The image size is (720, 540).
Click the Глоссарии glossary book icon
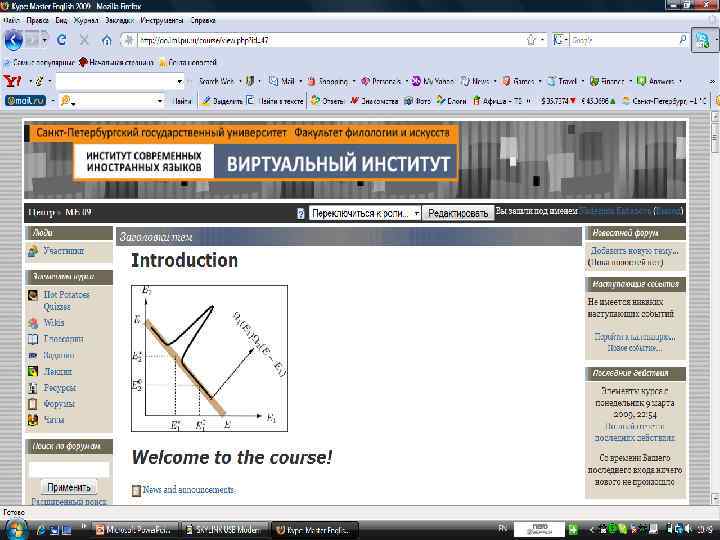coord(33,339)
